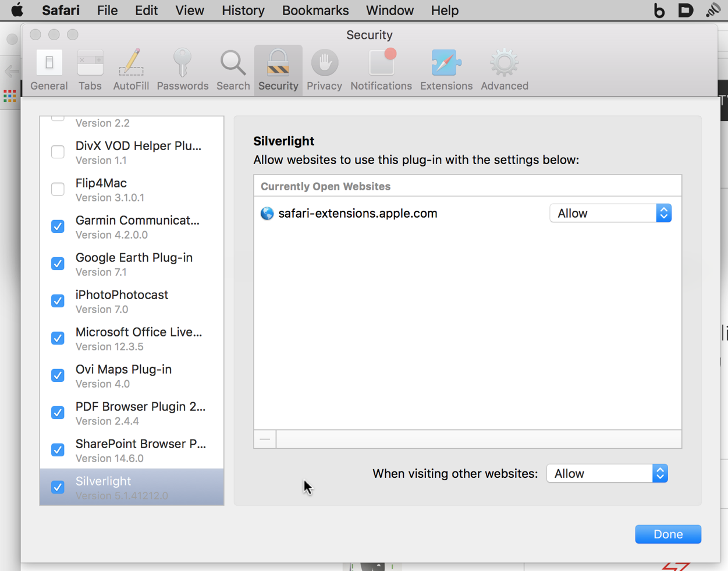Open the Edit menu
728x571 pixels.
[x=146, y=10]
